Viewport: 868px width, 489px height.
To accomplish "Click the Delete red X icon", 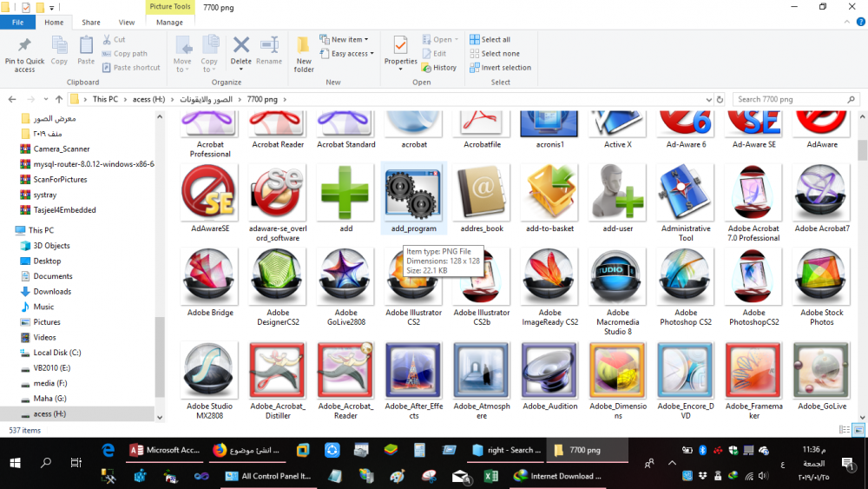I will coord(240,45).
